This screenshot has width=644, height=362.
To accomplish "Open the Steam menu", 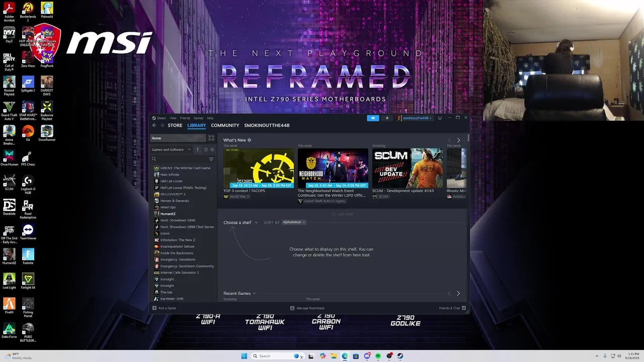I will point(162,118).
